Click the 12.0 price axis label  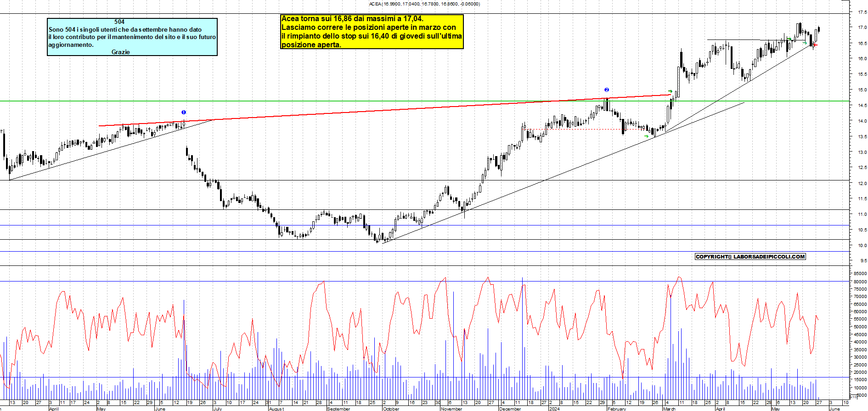[862, 184]
